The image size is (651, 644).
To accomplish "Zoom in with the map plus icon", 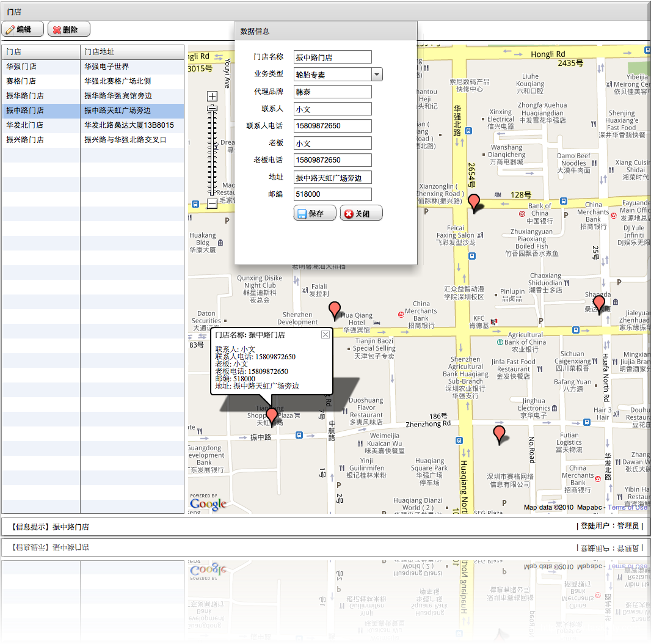I will (x=212, y=97).
